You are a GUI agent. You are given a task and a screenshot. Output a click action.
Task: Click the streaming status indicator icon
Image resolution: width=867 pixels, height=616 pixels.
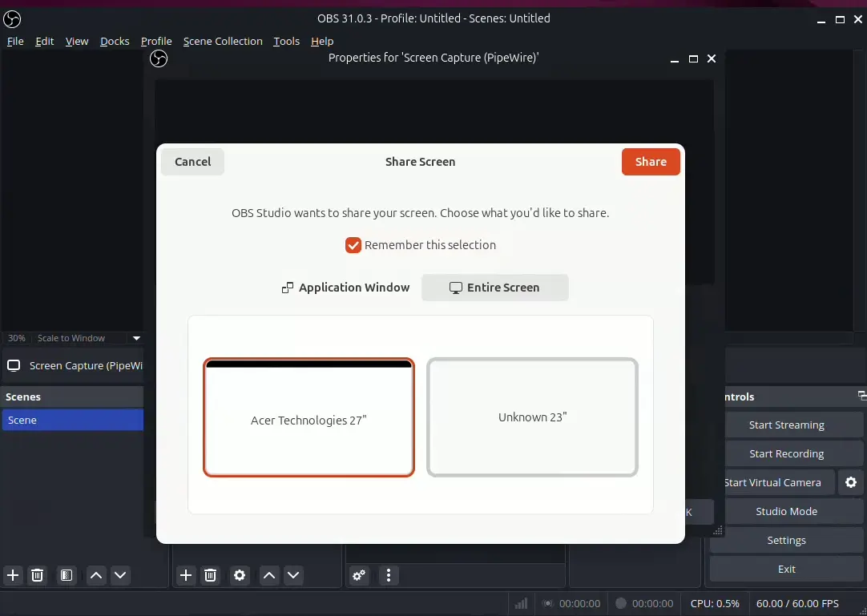[547, 603]
